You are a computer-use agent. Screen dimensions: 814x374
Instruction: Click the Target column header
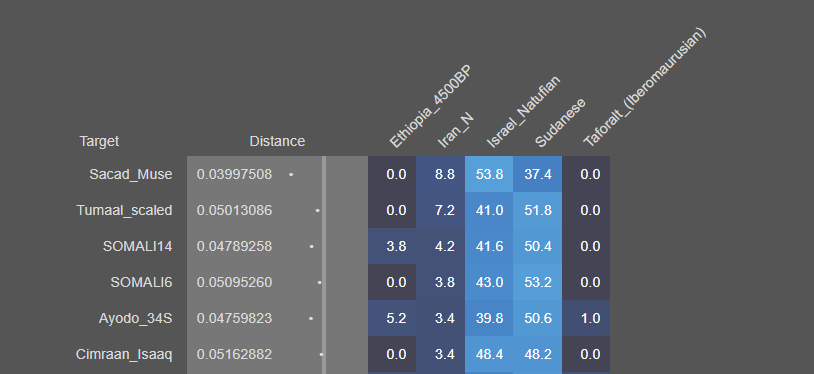[x=99, y=141]
